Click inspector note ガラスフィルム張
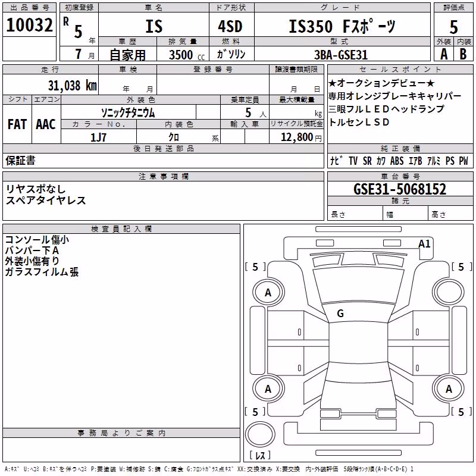Image resolution: width=476 pixels, height=476 pixels. tap(42, 272)
